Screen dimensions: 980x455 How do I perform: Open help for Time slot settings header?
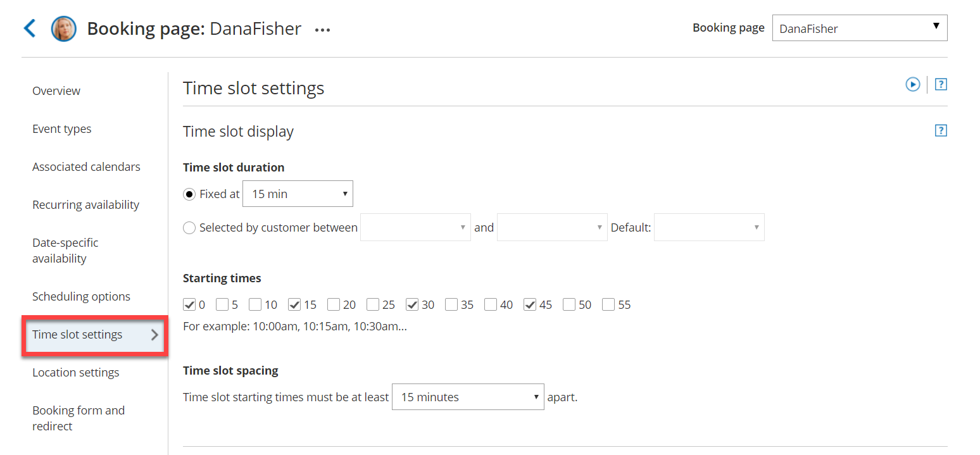point(941,84)
